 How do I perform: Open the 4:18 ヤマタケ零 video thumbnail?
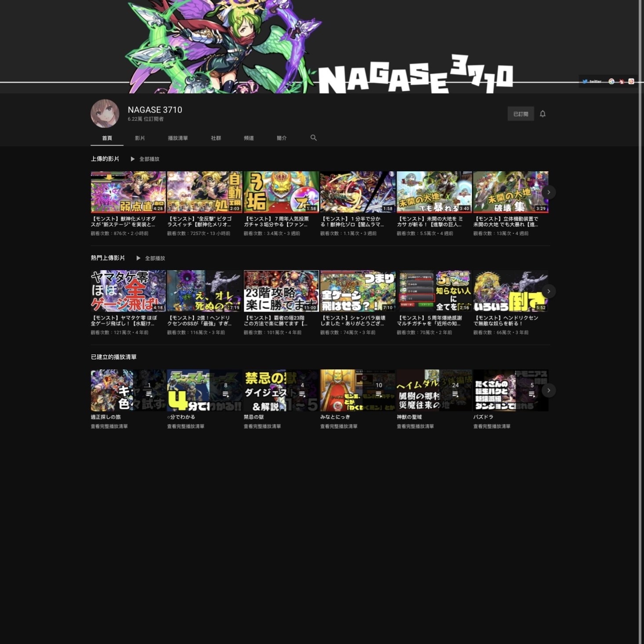point(128,291)
